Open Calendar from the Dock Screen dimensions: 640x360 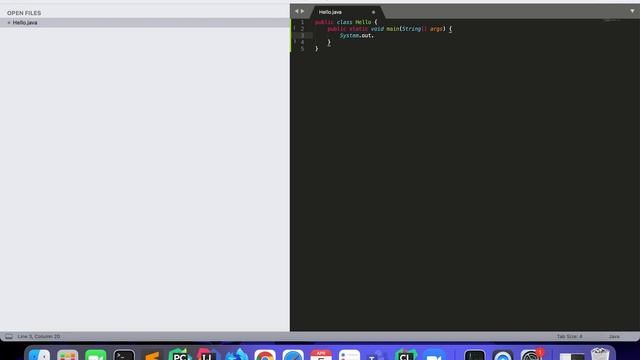321,355
